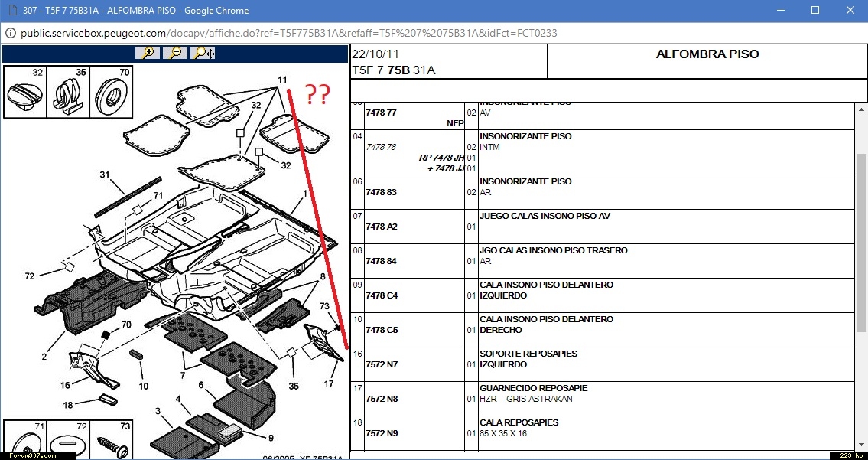Click GUARNECIDO REPOSAPIE description
The height and width of the screenshot is (460, 868).
pyautogui.click(x=534, y=387)
